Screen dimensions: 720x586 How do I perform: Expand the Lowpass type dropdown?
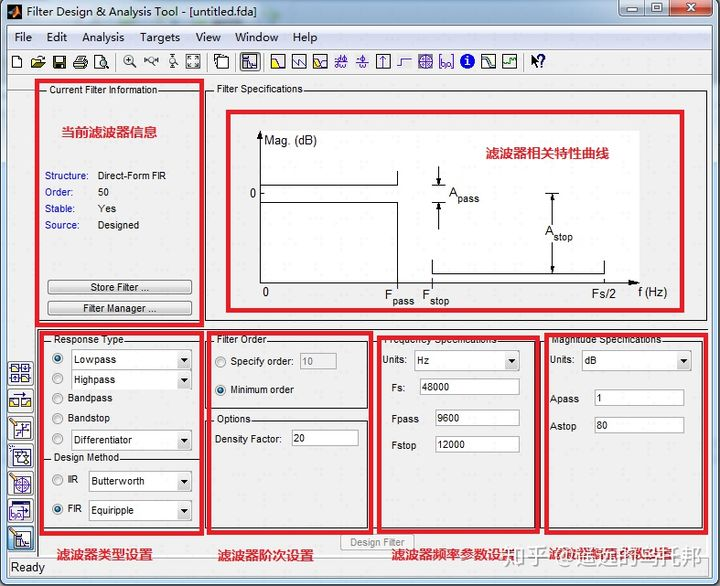pyautogui.click(x=184, y=360)
